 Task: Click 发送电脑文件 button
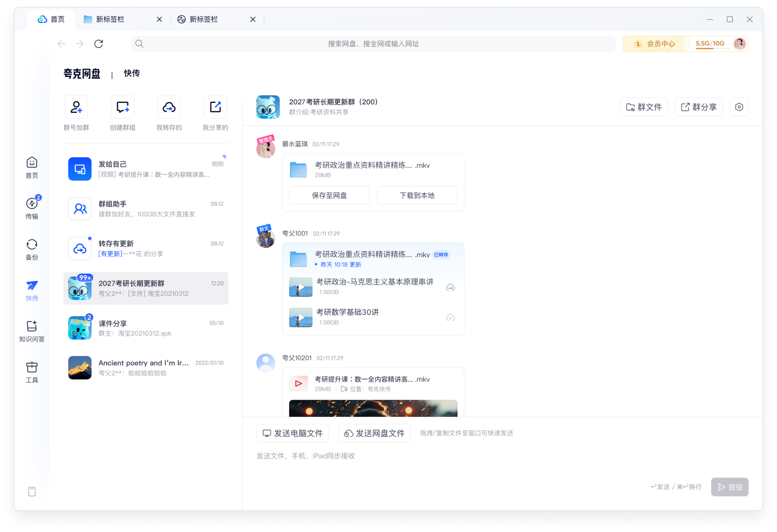tap(293, 433)
